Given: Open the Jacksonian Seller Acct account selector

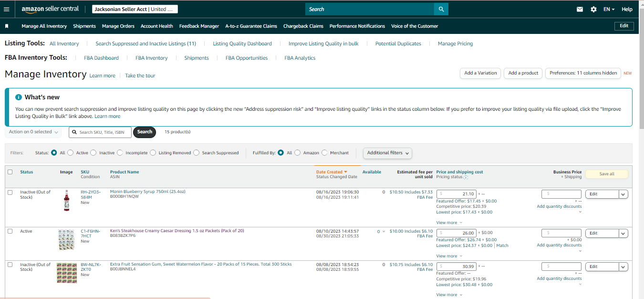Looking at the screenshot, I should click(135, 9).
